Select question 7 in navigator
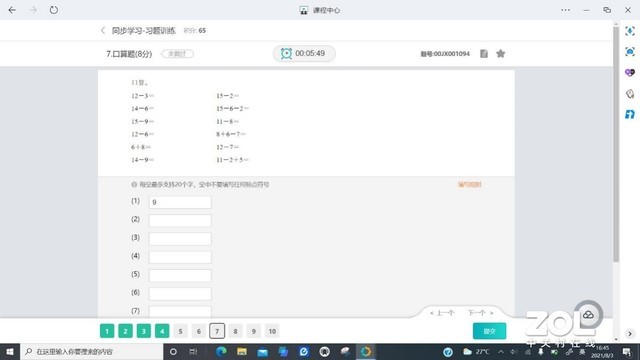 tap(217, 331)
